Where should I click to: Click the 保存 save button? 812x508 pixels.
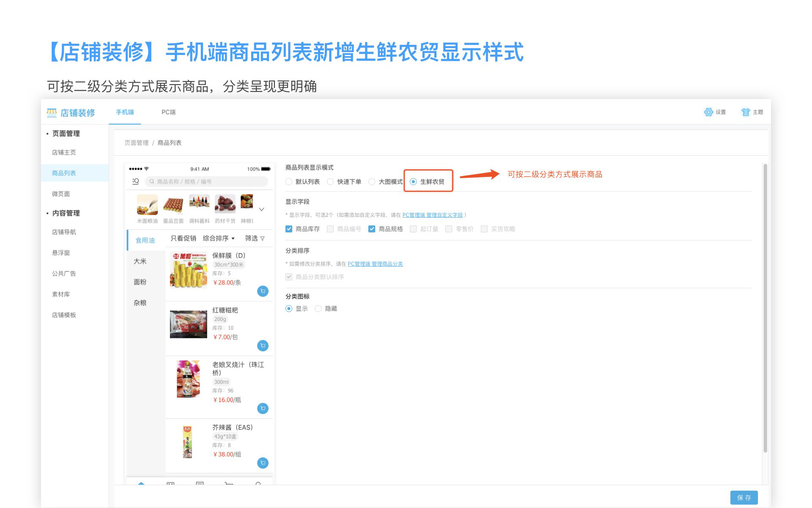[743, 497]
